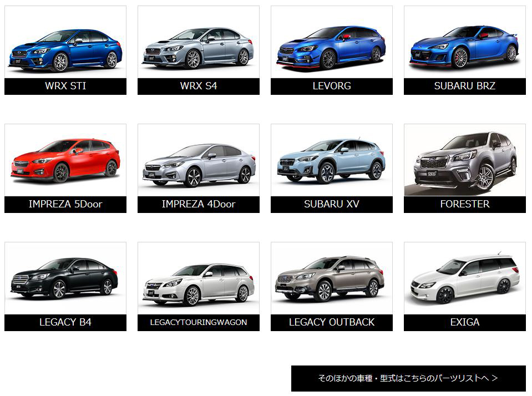Open the LEGACY OUTBACK label link
The width and height of the screenshot is (532, 396).
(x=332, y=322)
